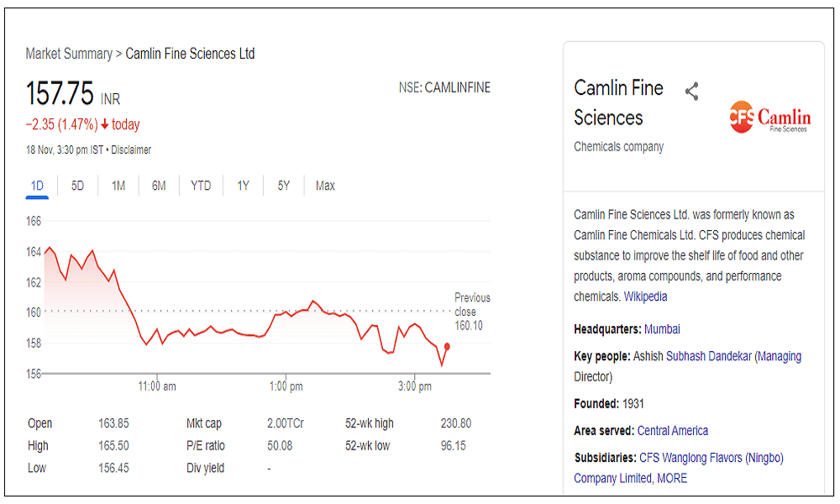This screenshot has height=504, width=840.
Task: Click the Mkt cap value 2.00TCr
Action: (286, 423)
